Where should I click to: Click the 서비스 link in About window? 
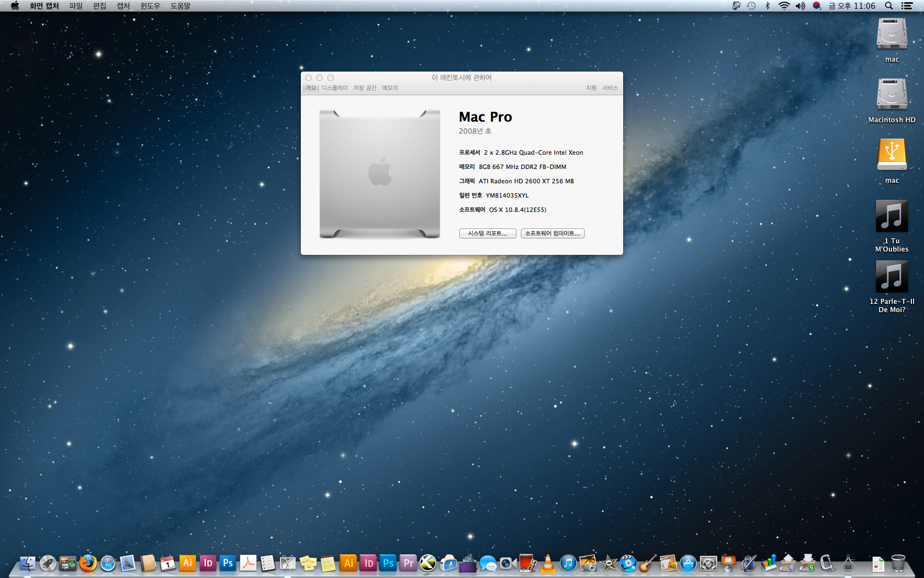click(610, 88)
